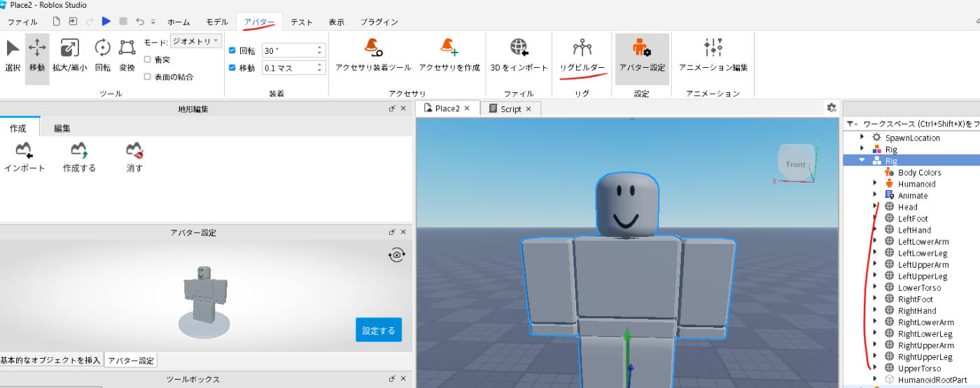Close the Script tab
The width and height of the screenshot is (980, 388).
point(528,108)
